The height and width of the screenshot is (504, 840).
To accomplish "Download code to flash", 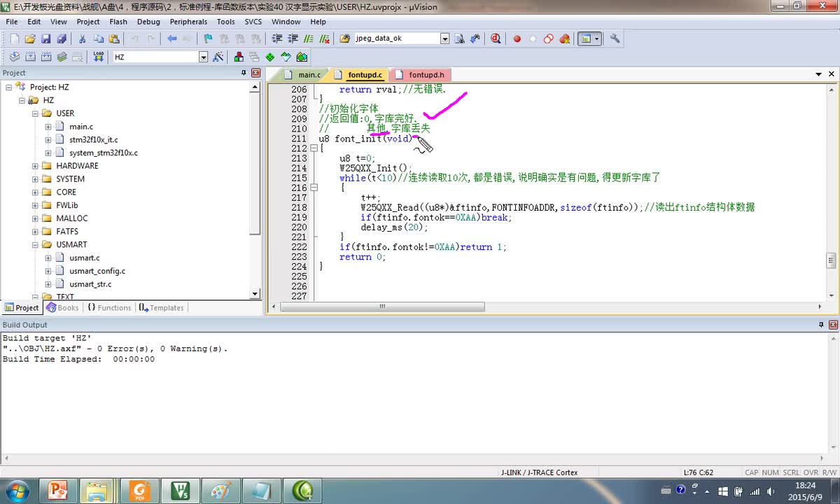I will [x=98, y=57].
